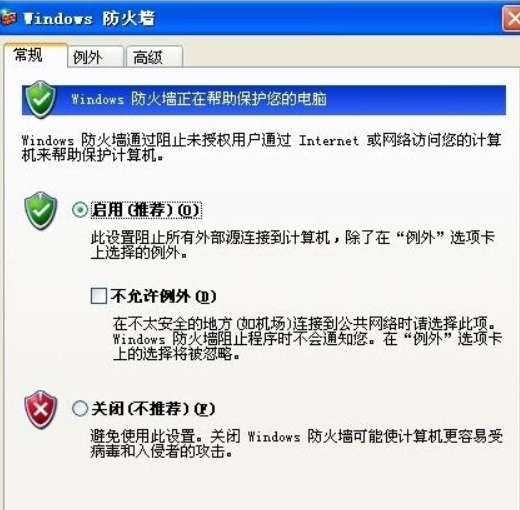Click the green shield beside the 启用 option
520x510 pixels.
pyautogui.click(x=41, y=211)
